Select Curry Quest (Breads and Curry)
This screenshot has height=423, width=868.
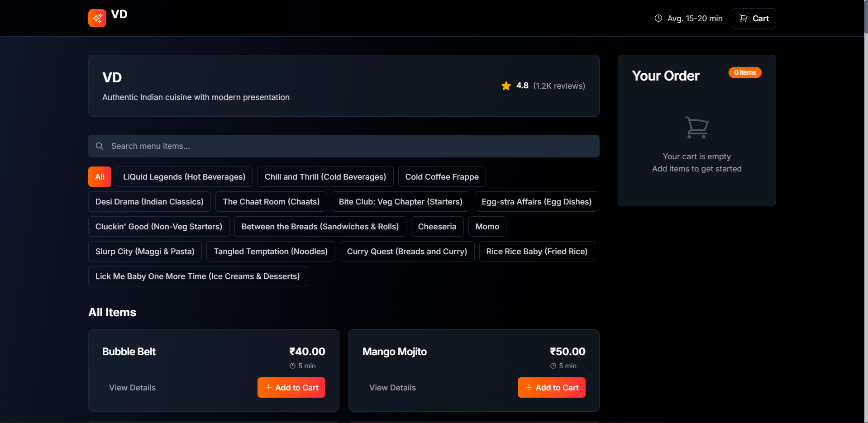click(407, 252)
